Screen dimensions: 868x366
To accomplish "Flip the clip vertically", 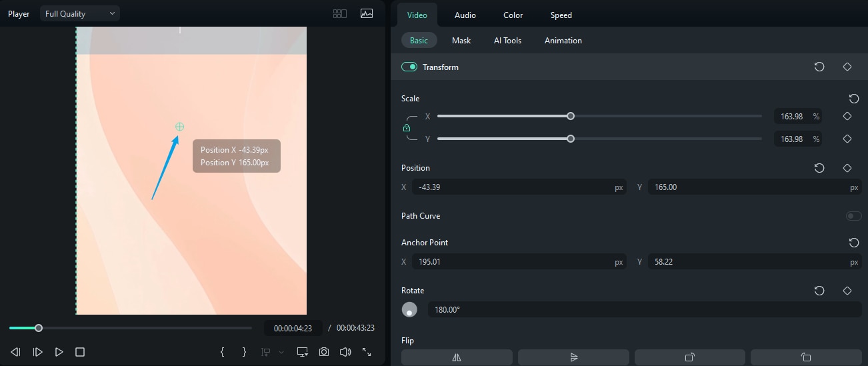I will [x=573, y=357].
